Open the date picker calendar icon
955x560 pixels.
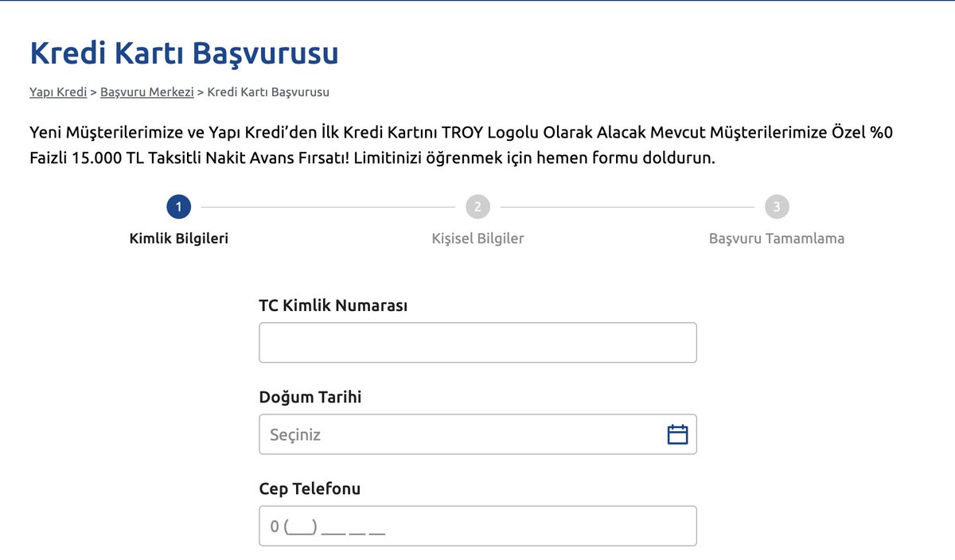click(677, 434)
